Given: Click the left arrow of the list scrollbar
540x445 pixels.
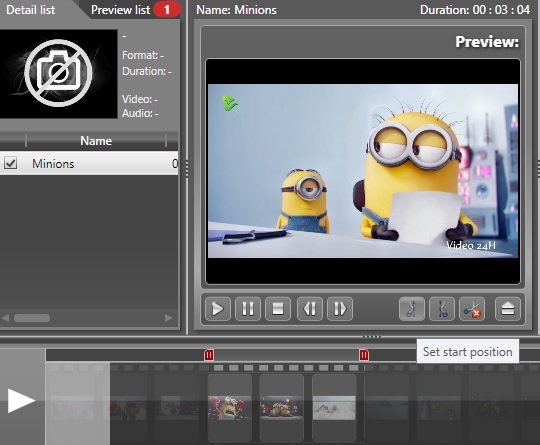Looking at the screenshot, I should [x=5, y=318].
